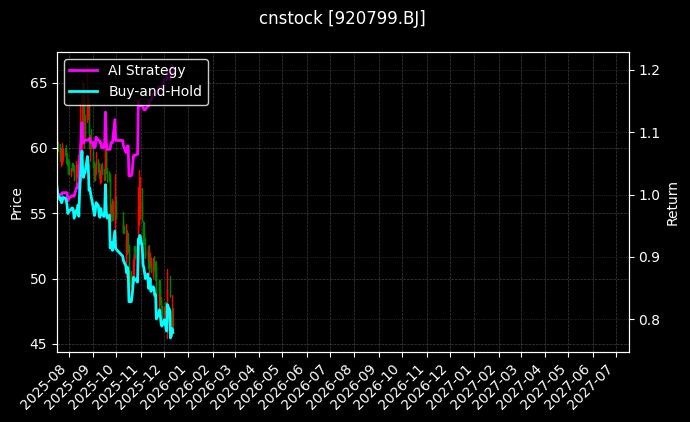Click the 1.2 return tick label

[x=649, y=70]
